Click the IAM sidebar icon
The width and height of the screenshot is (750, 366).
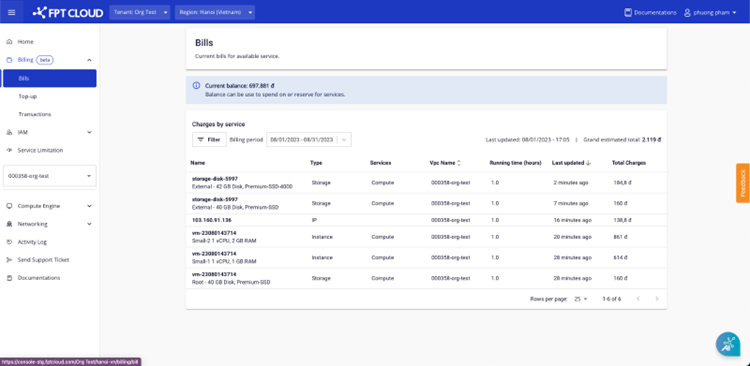click(x=9, y=132)
